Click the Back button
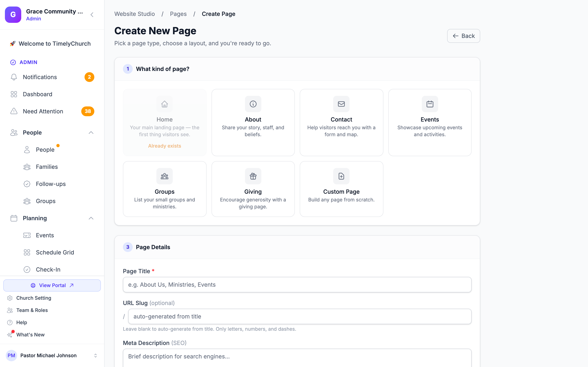Image resolution: width=588 pixels, height=367 pixels. [463, 36]
